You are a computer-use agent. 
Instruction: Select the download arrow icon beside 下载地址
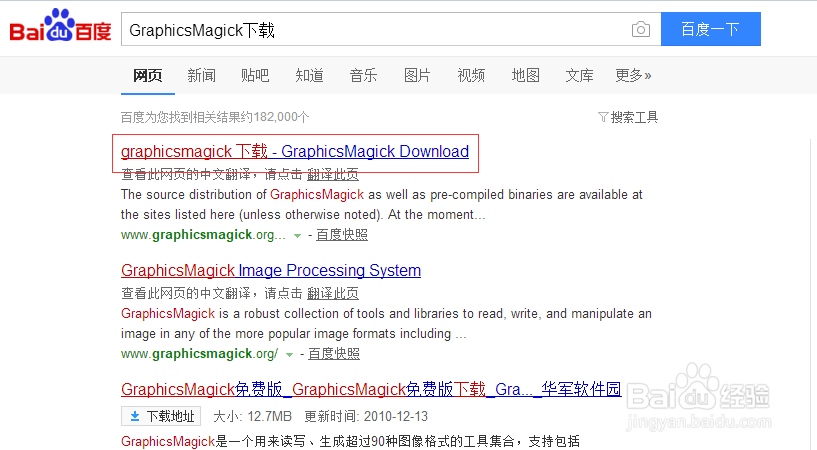(135, 416)
